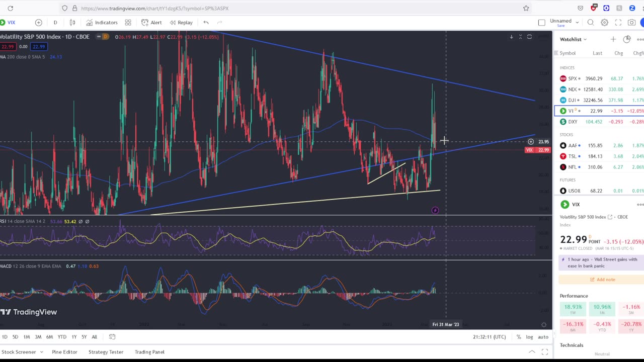Screen dimensions: 644x362
Task: Open the Pocket save icon in browser toolbar
Action: tap(580, 8)
